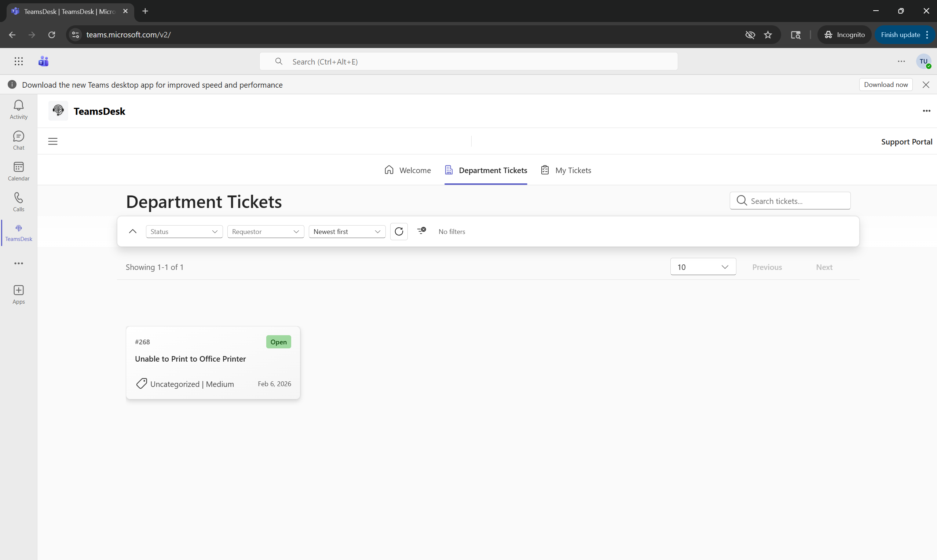Open the Support Portal link

(x=907, y=142)
